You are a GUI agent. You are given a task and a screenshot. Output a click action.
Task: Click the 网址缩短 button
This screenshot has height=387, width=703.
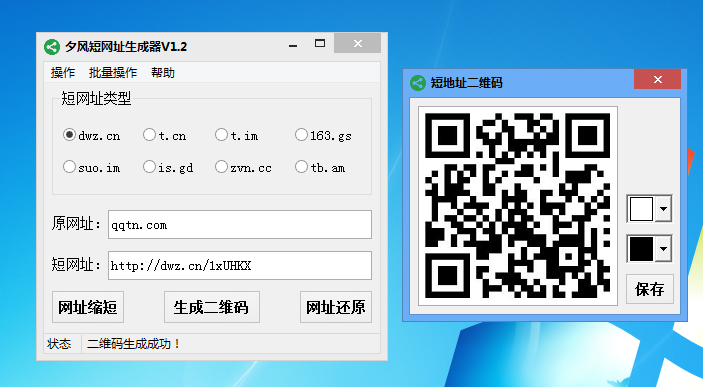pos(88,307)
